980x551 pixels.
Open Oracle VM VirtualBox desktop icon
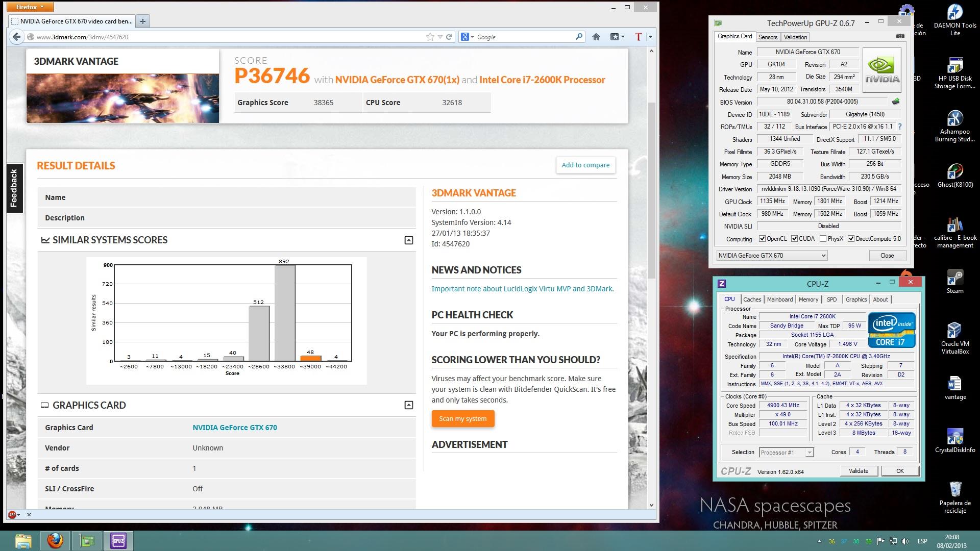(x=955, y=338)
